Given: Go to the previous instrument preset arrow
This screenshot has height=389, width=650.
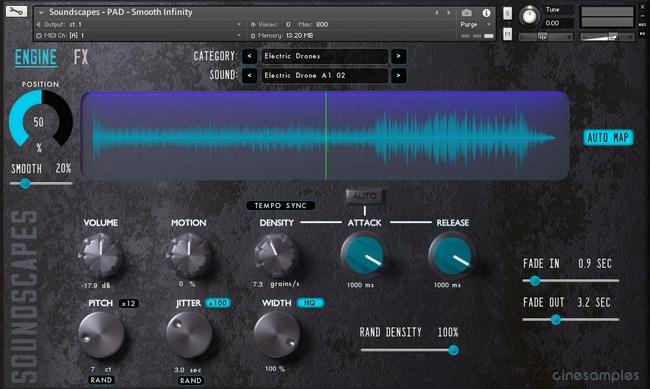Looking at the screenshot, I should [x=437, y=13].
